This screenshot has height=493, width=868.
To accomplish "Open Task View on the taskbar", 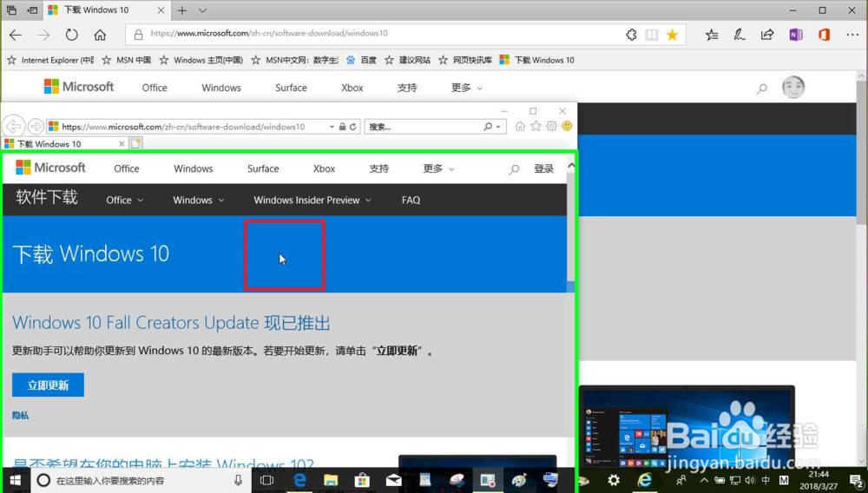I will pyautogui.click(x=266, y=480).
